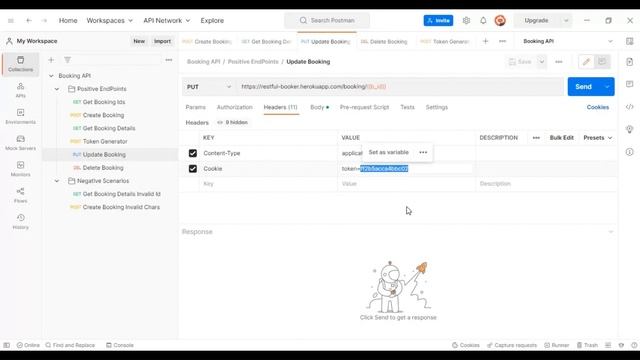Click the Import button
640x360 pixels.
pyautogui.click(x=162, y=41)
